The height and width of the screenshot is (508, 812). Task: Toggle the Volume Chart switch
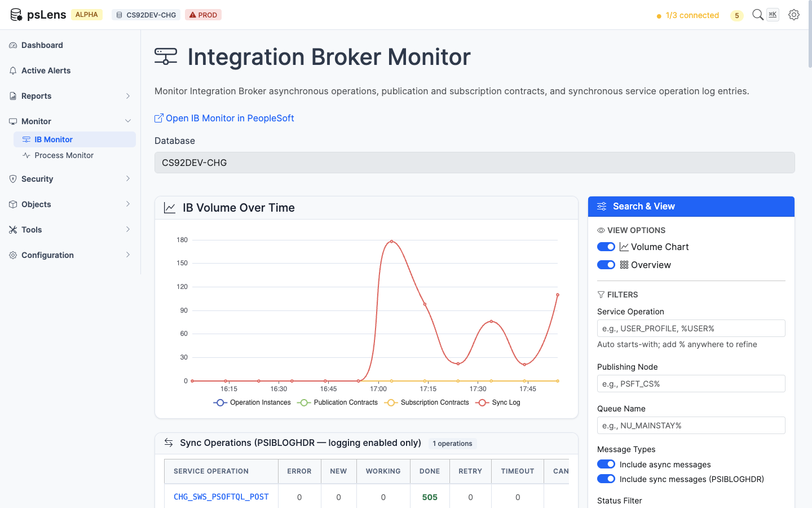tap(606, 247)
